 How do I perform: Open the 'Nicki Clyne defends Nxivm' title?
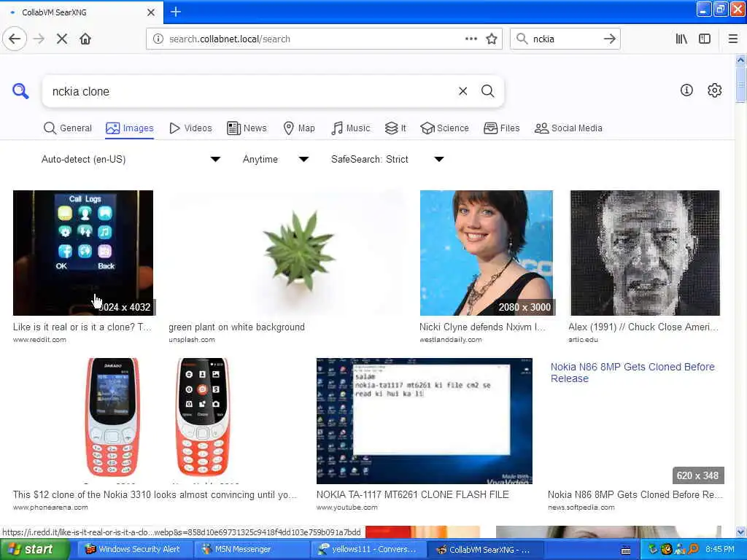click(482, 327)
